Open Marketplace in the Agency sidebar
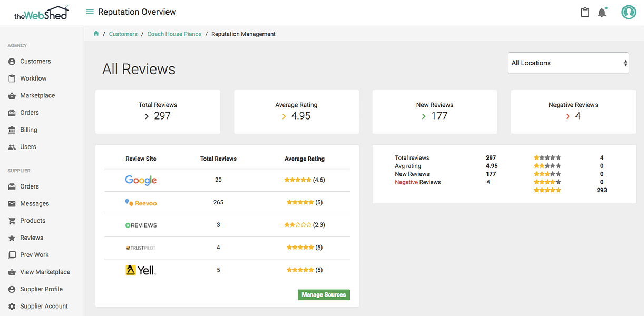 tap(37, 95)
